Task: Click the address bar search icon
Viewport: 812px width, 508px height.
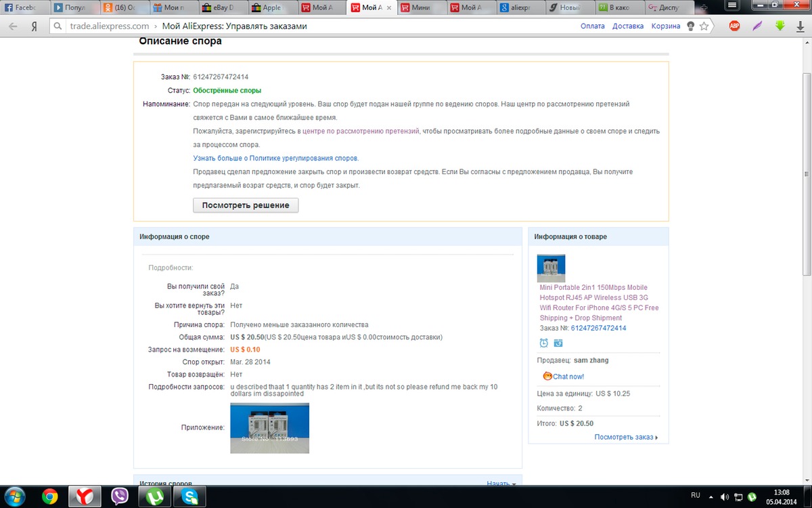Action: [x=58, y=26]
